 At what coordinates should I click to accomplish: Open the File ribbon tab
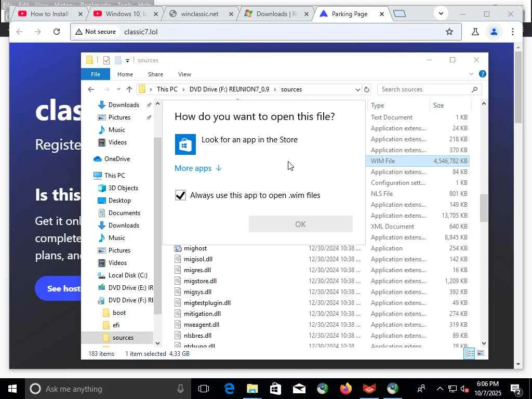pos(96,74)
